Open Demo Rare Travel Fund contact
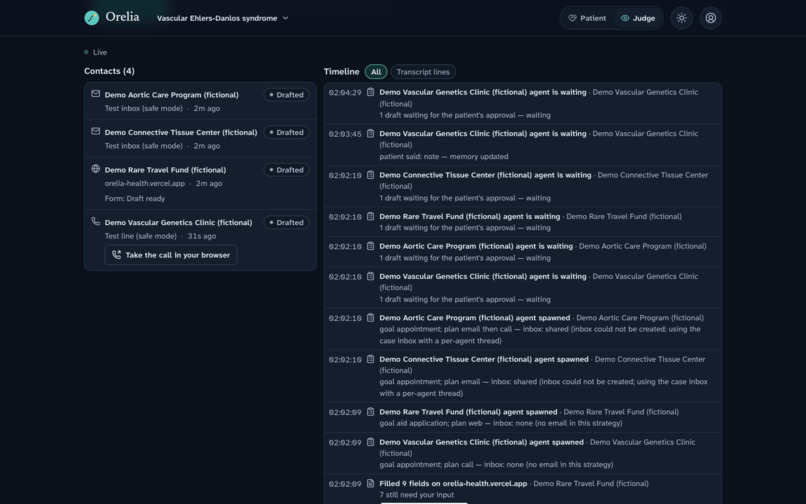The height and width of the screenshot is (504, 806). (x=200, y=184)
